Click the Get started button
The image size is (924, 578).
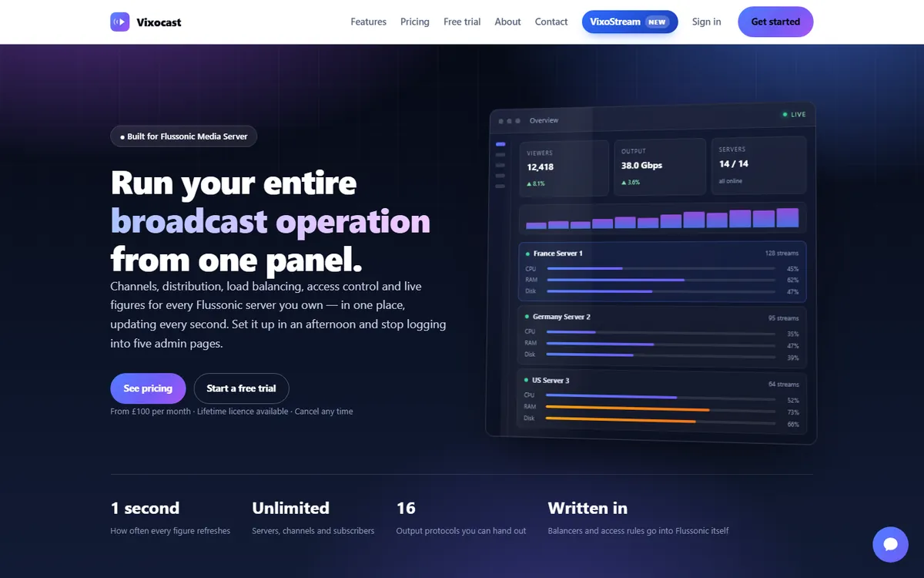point(775,22)
